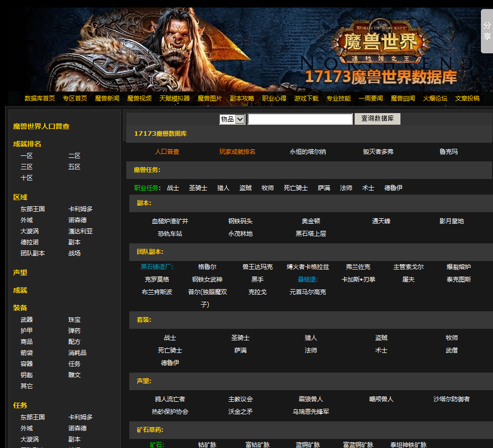Open 富蓝铜矿脉 ore link
The height and width of the screenshot is (448, 493).
pyautogui.click(x=358, y=445)
